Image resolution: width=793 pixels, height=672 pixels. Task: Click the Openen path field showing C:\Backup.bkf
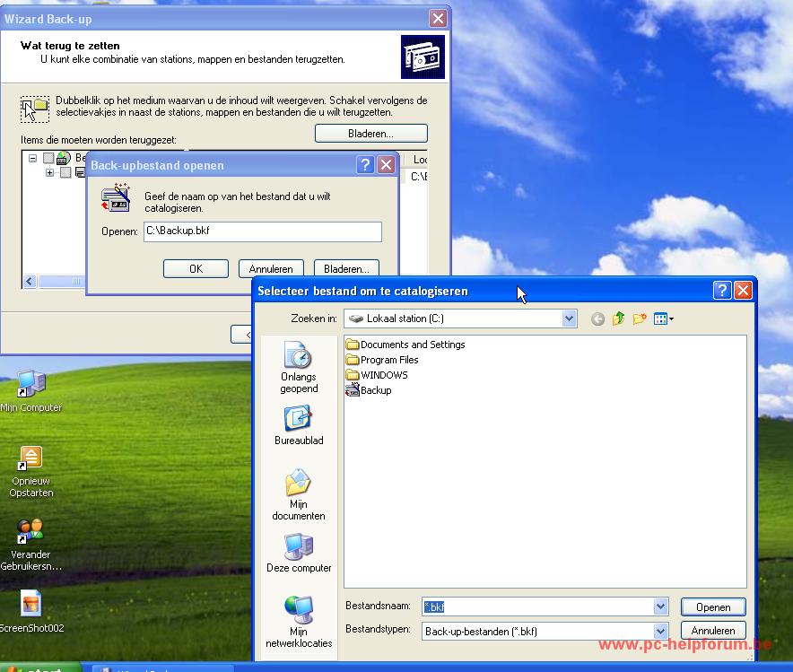[x=263, y=231]
